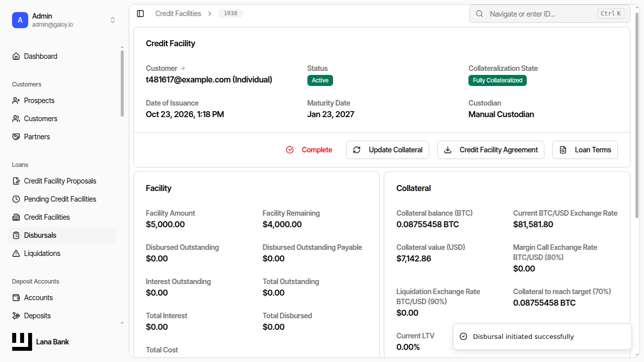Click the Credit Facilities breadcrumb link
The width and height of the screenshot is (644, 362).
click(178, 14)
